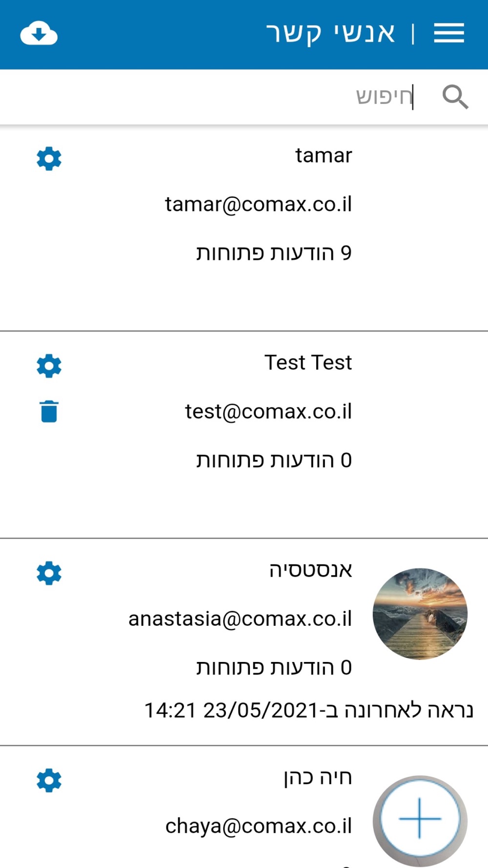Select the חיה כהן contact name
The height and width of the screenshot is (868, 488).
pyautogui.click(x=317, y=777)
